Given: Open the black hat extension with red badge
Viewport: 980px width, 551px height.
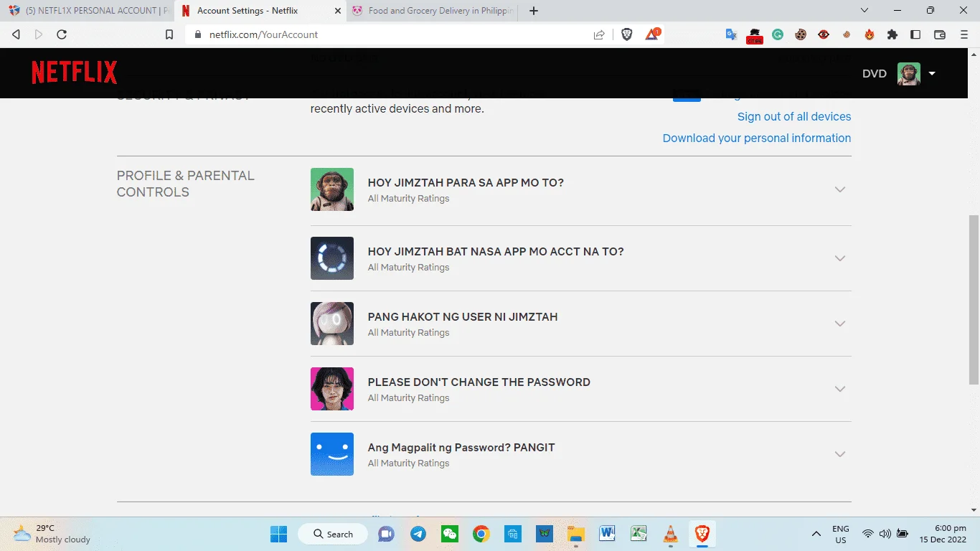Looking at the screenshot, I should click(x=755, y=35).
